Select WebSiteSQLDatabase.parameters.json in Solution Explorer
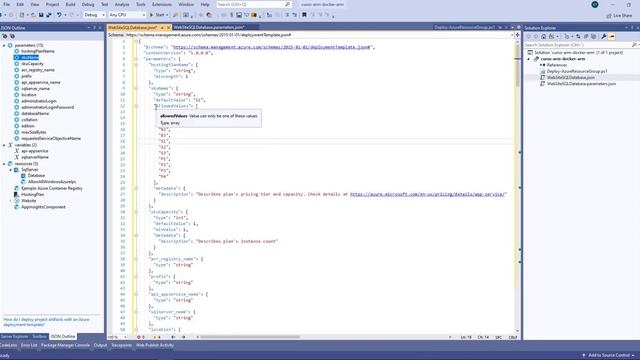 (581, 84)
